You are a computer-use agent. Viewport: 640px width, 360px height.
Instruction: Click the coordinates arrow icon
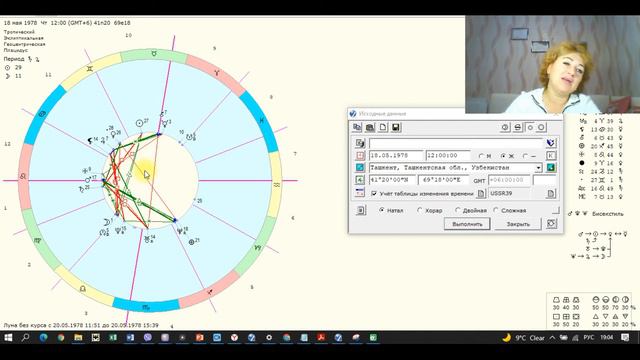tap(360, 180)
